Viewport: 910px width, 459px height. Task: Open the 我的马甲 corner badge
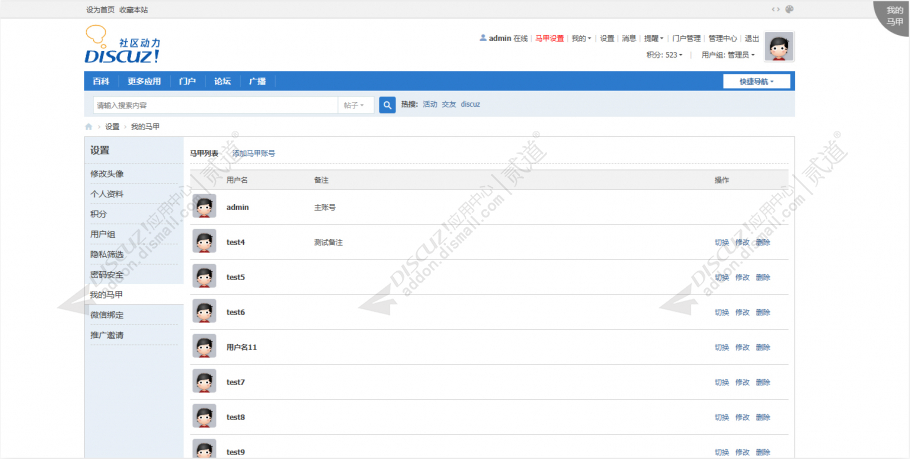click(894, 16)
